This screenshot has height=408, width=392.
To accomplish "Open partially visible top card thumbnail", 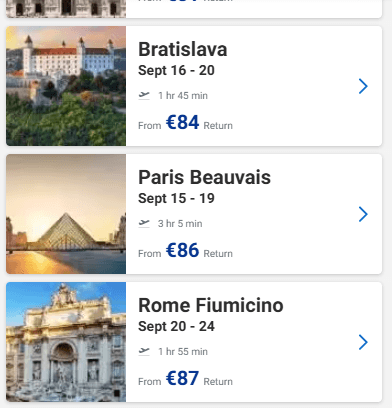I will point(66,9).
